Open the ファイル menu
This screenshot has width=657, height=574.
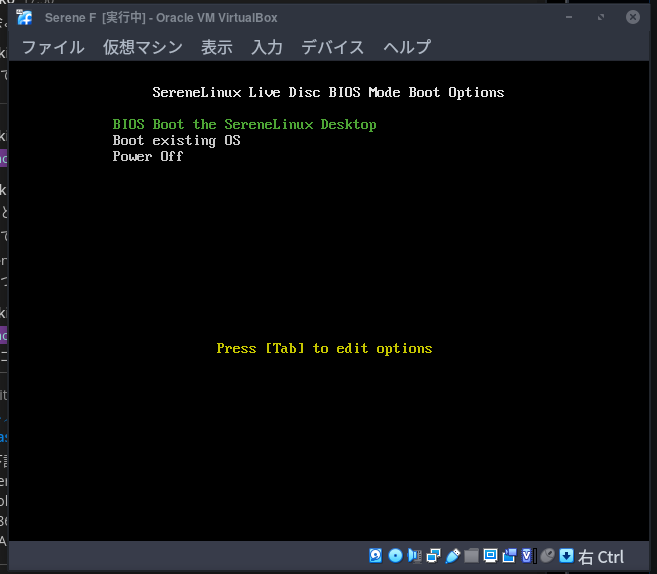pyautogui.click(x=53, y=47)
